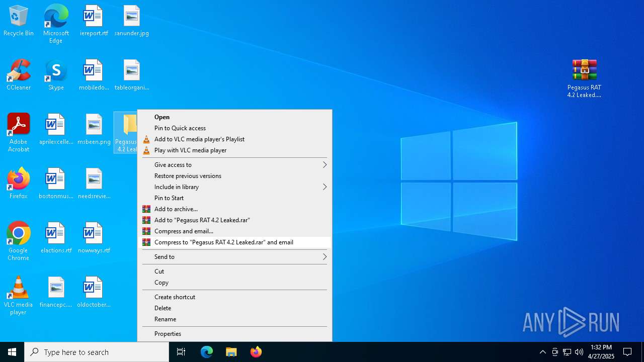Image resolution: width=644 pixels, height=362 pixels.
Task: Launch Firefox from the taskbar
Action: click(x=256, y=352)
